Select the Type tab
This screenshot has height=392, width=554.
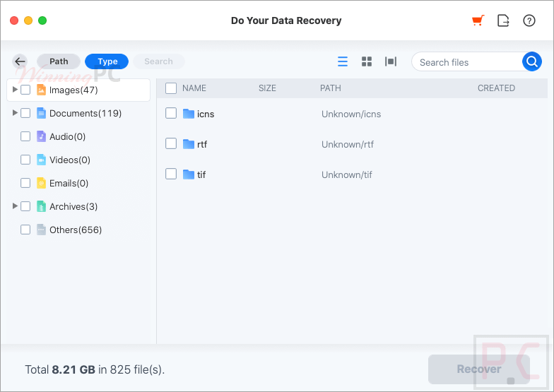click(x=107, y=61)
